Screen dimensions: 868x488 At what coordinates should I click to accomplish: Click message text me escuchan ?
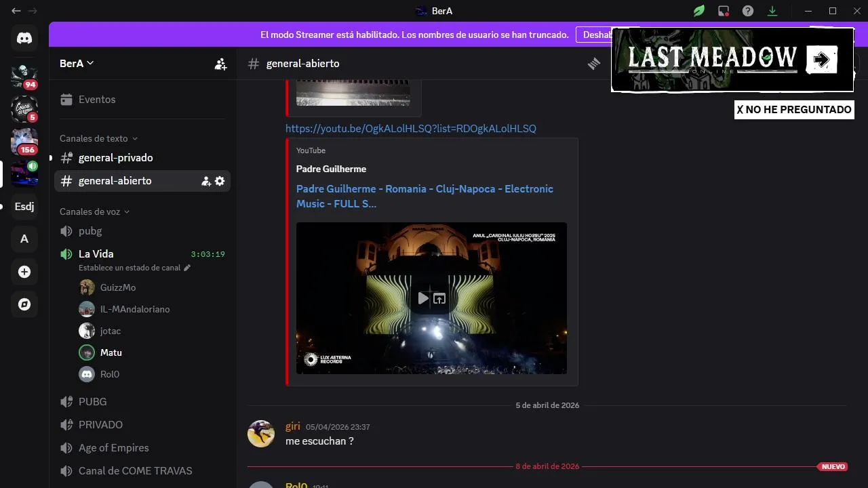point(319,441)
